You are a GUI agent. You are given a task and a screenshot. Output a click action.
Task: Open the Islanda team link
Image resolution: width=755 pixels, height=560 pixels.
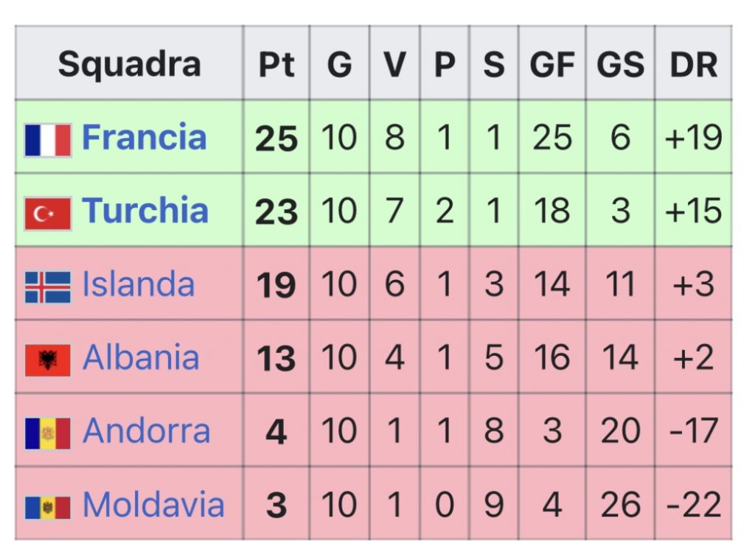(138, 284)
